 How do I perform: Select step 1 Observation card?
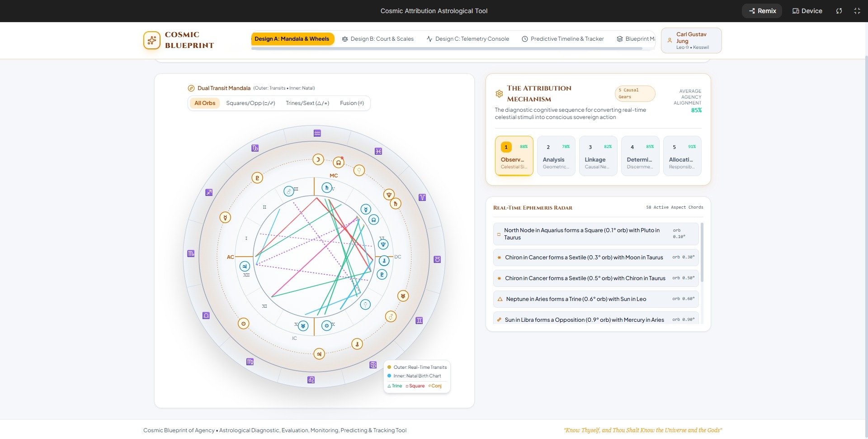coord(514,156)
